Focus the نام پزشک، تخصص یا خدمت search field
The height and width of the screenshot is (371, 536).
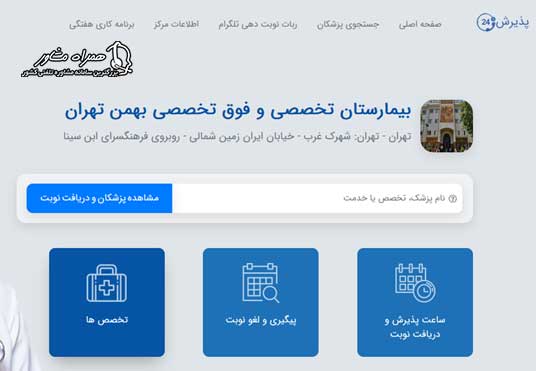pos(317,198)
